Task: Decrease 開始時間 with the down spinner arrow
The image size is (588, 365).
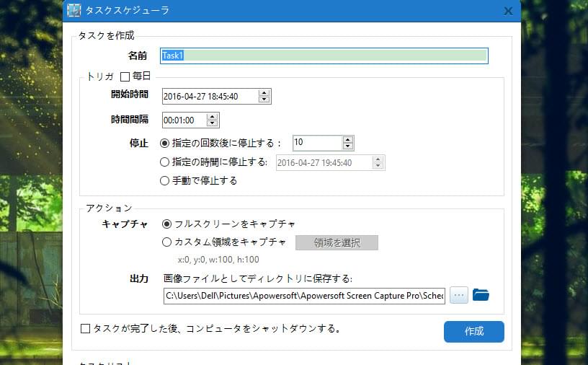Action: (x=264, y=100)
